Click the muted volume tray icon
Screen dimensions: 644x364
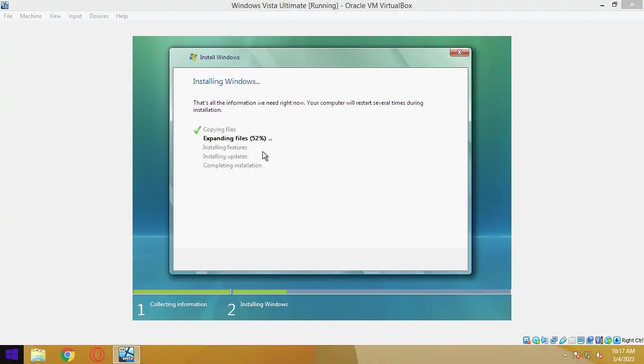(x=599, y=355)
